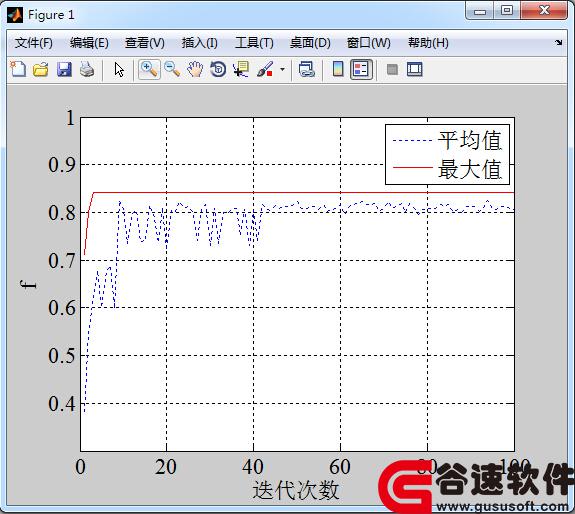The image size is (575, 514).
Task: Open the 插入(I) menu
Action: pyautogui.click(x=199, y=43)
